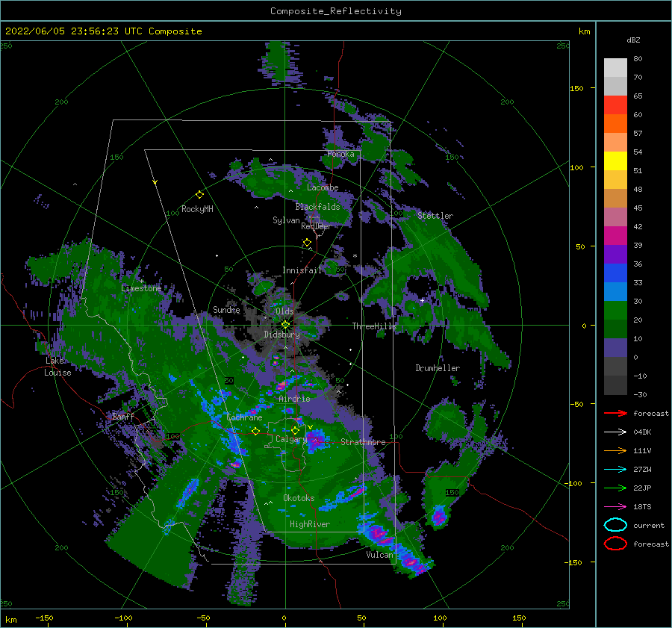Viewport: 672px width, 628px height.
Task: Click the HighRiver city label
Action: click(310, 524)
